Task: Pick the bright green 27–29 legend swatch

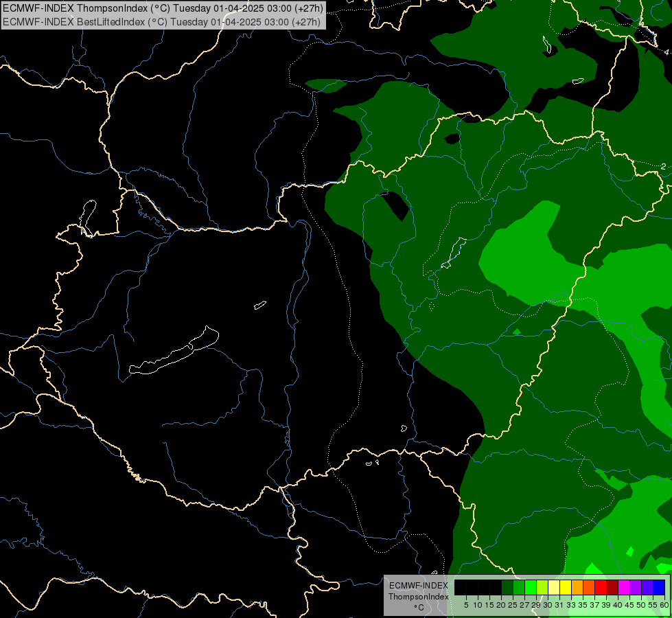Action: point(531,588)
